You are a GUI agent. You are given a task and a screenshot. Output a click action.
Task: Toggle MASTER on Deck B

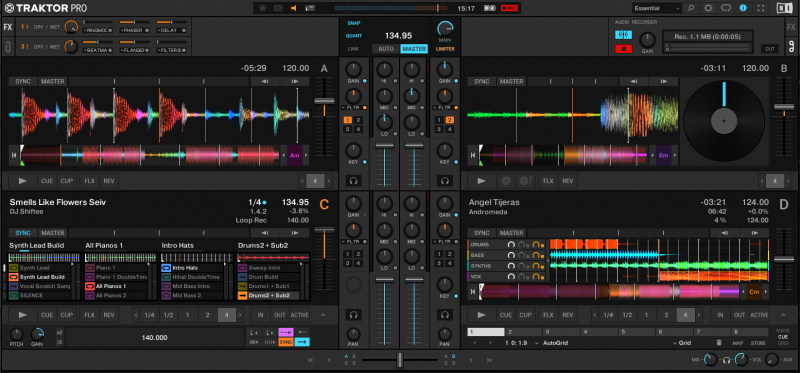click(511, 81)
